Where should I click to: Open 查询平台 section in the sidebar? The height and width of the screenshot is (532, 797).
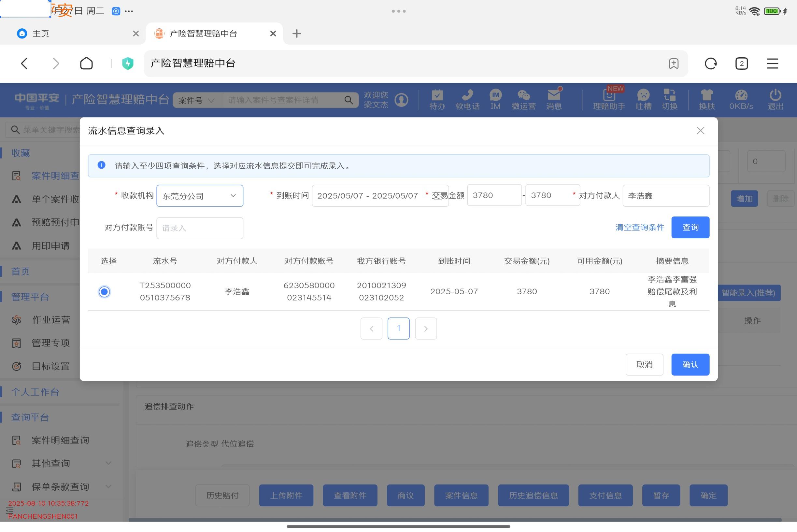[x=30, y=417]
